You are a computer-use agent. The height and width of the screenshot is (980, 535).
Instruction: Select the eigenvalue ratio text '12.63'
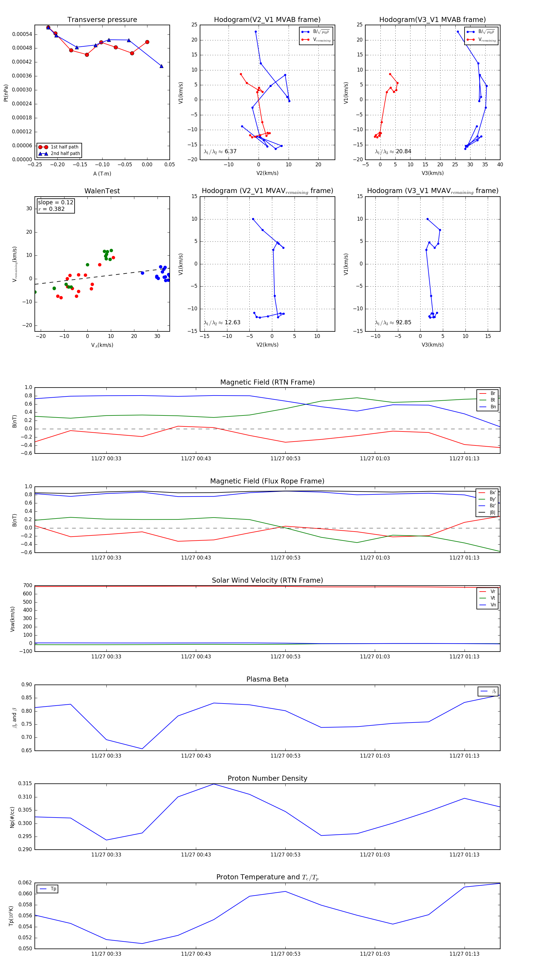click(232, 323)
